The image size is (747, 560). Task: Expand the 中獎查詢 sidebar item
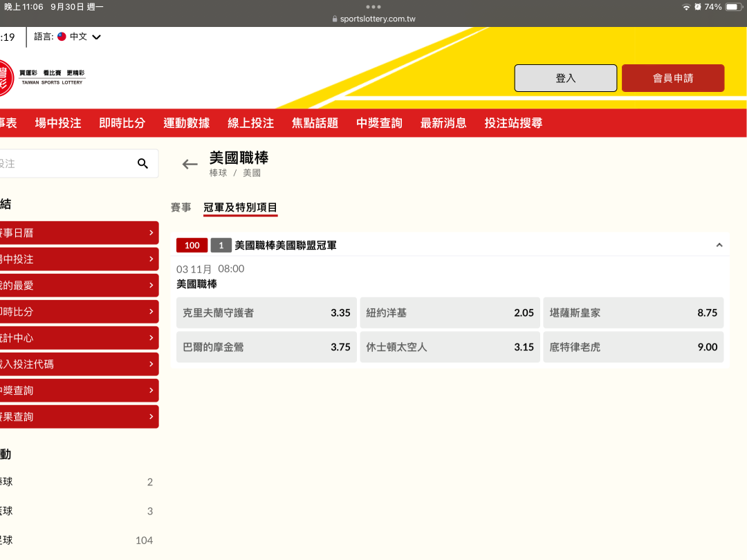(x=79, y=390)
